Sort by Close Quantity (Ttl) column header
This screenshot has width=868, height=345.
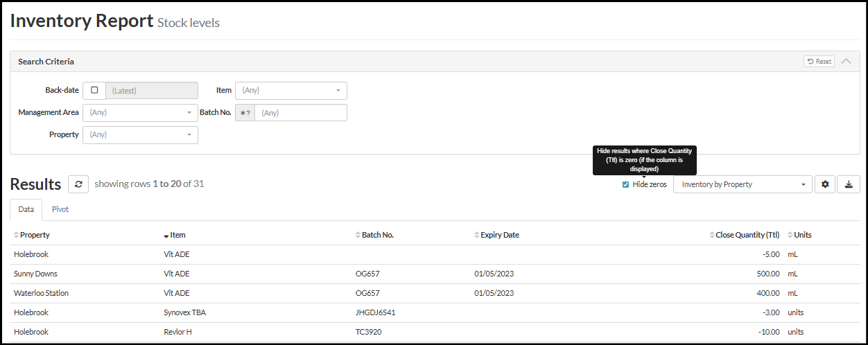coord(747,235)
